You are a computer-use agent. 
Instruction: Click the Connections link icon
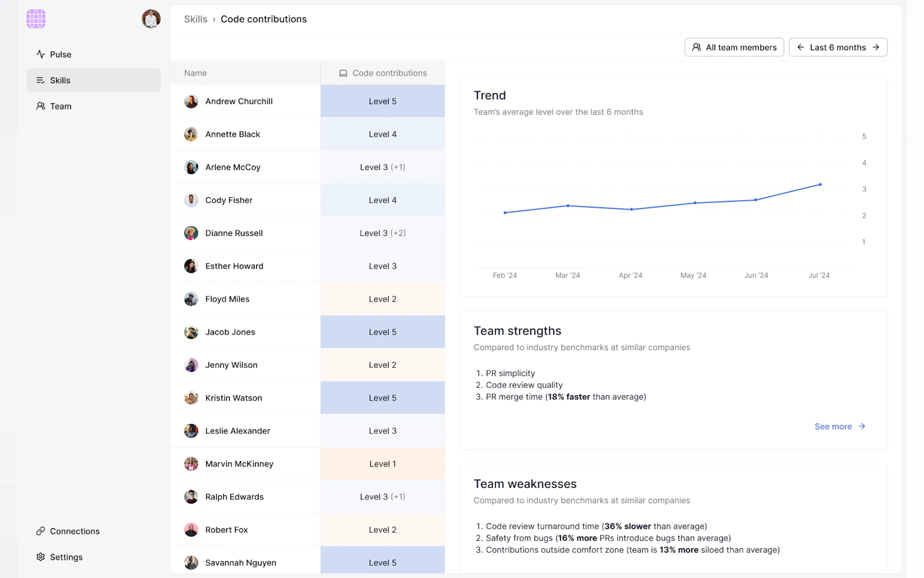tap(40, 531)
